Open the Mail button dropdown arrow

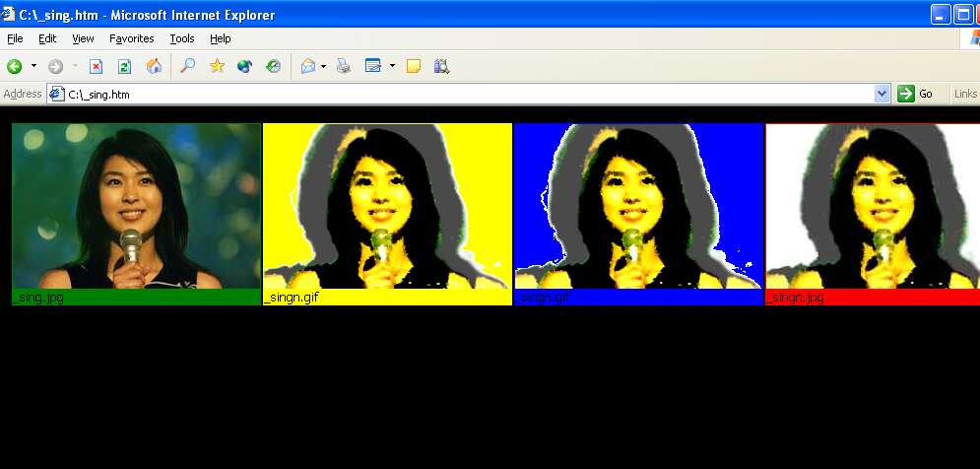coord(323,67)
